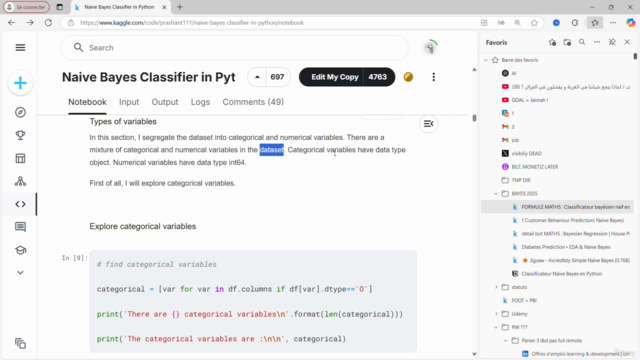Click the browser Back arrow
640x360 pixels.
click(11, 23)
